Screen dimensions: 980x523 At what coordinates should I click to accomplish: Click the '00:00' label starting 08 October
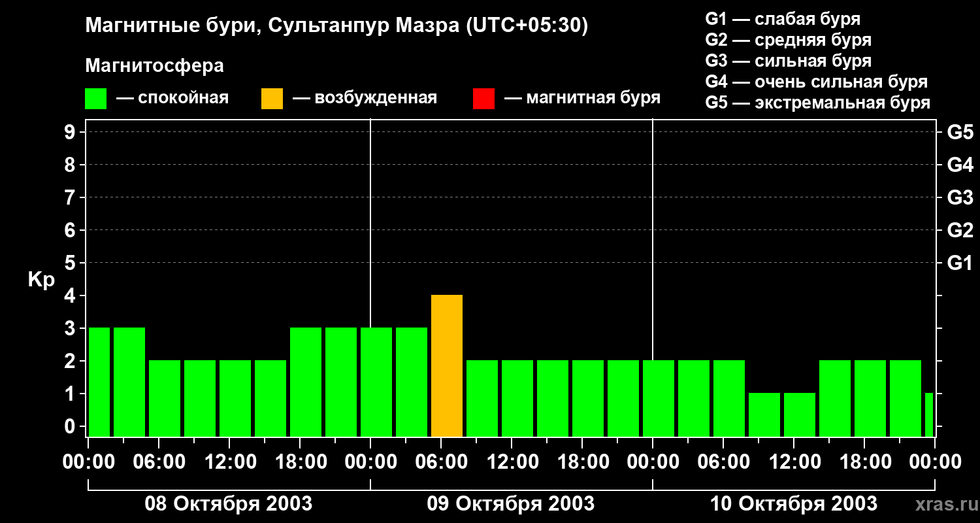tap(88, 462)
